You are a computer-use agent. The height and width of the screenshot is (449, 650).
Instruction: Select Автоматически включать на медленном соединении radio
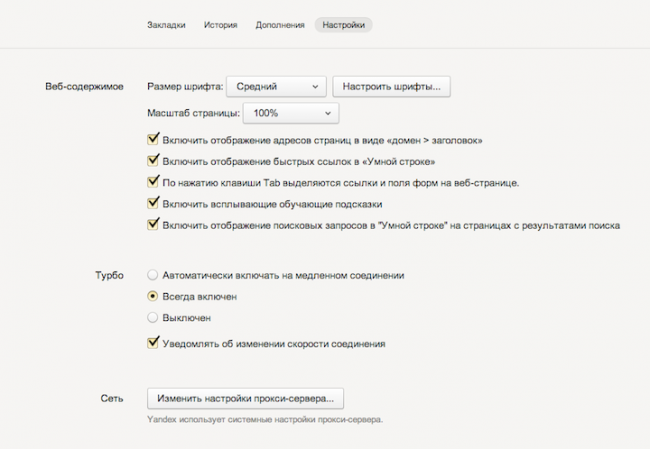[153, 275]
